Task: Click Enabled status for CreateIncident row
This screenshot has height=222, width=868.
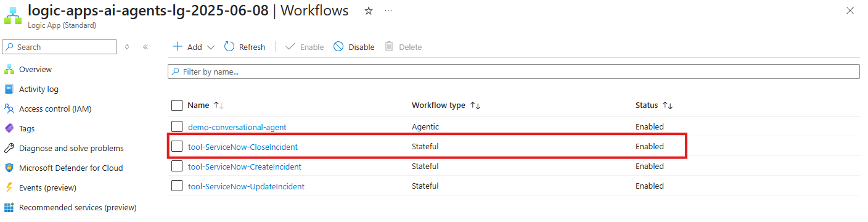Action: (x=650, y=166)
